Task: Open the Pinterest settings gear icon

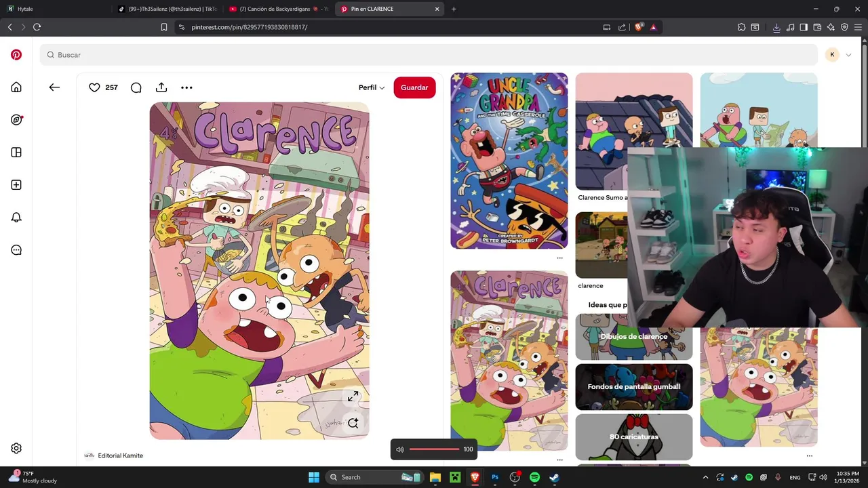Action: click(16, 448)
